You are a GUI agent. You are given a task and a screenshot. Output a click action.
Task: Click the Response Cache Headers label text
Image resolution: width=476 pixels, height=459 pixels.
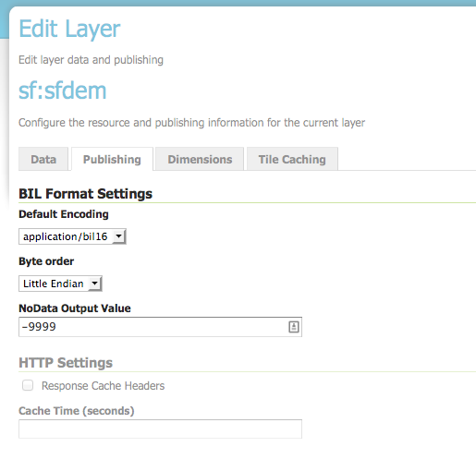[104, 386]
